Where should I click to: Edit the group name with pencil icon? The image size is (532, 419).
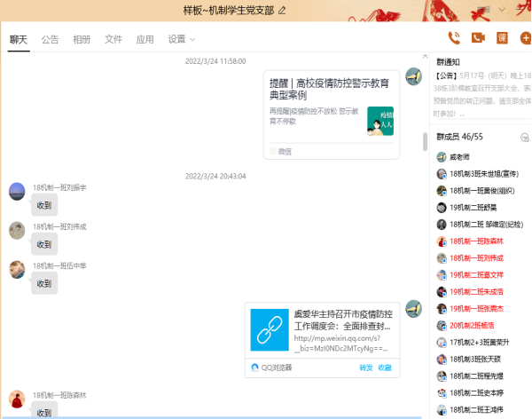[283, 11]
